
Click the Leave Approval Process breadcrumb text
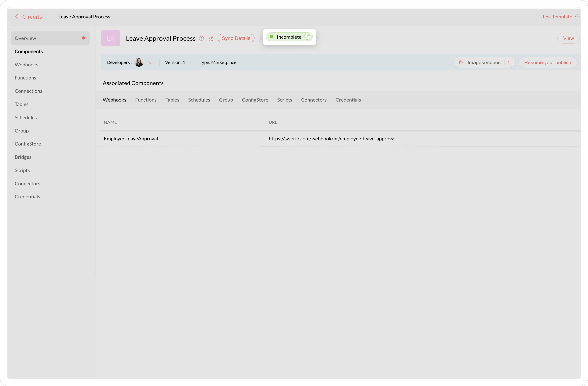84,17
